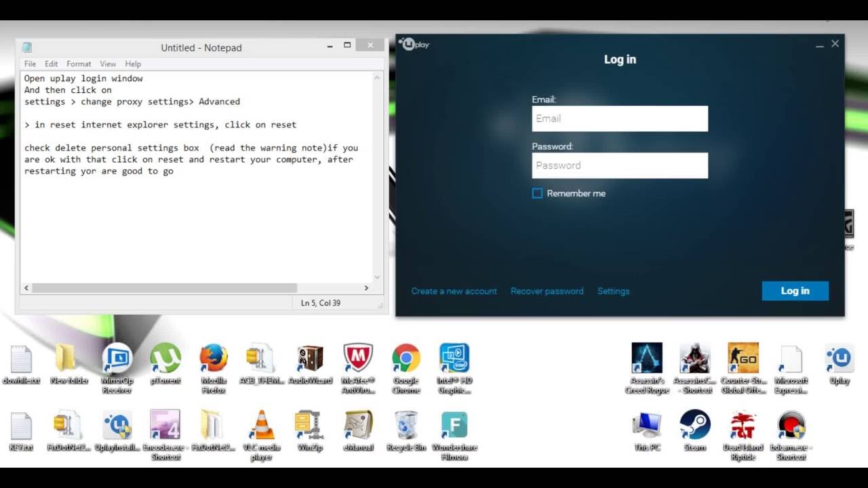Launch the AudioWizard desktop shortcut

310,365
